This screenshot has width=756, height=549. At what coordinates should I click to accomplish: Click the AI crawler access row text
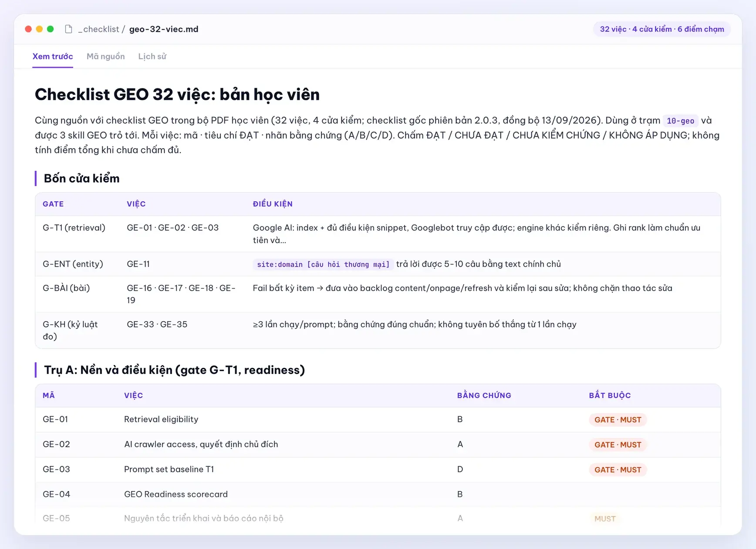(x=201, y=444)
